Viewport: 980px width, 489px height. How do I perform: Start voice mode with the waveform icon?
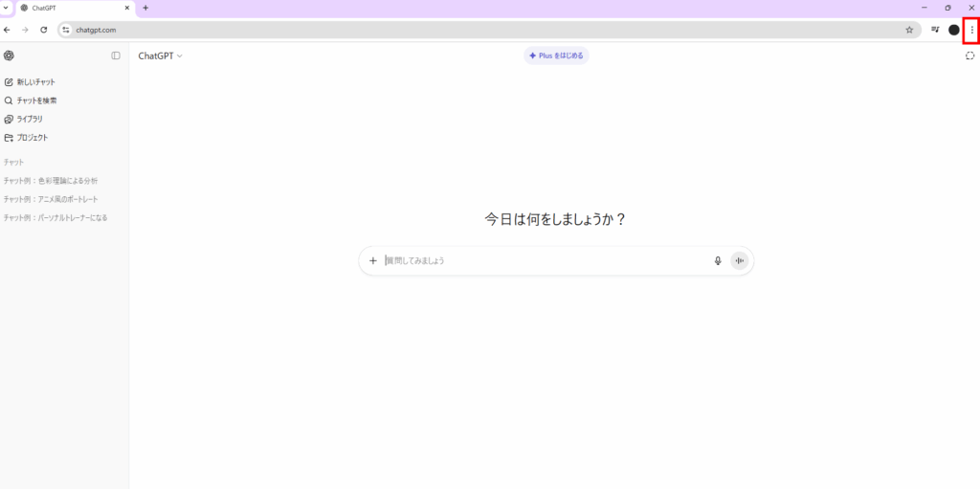(x=740, y=260)
